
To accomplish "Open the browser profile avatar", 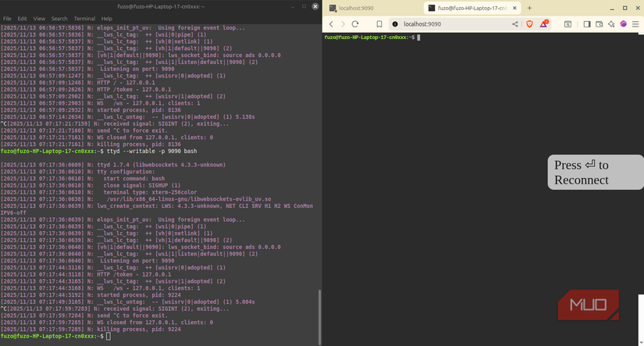I will point(624,24).
